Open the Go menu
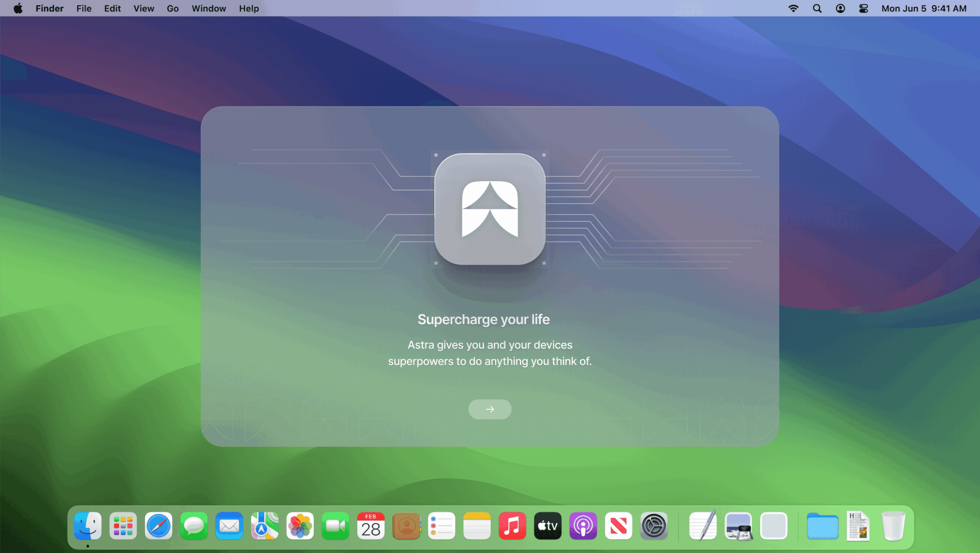 click(x=172, y=8)
